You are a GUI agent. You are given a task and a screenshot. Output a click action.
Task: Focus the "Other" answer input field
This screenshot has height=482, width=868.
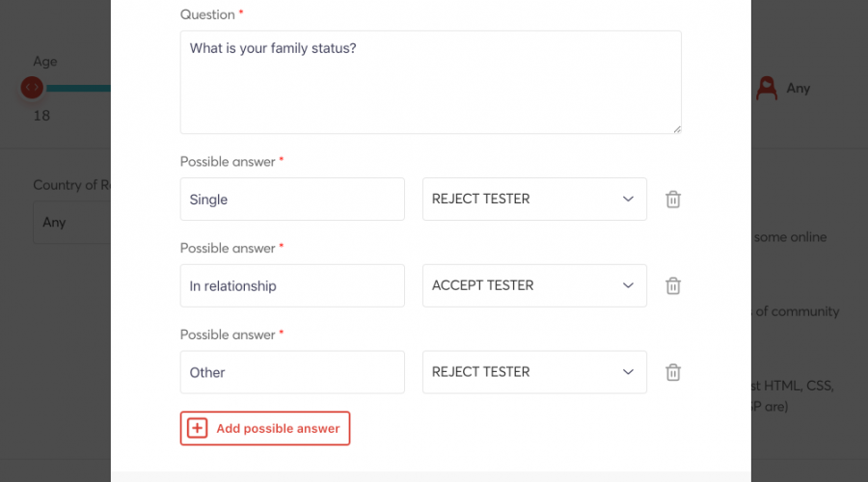[x=292, y=372]
